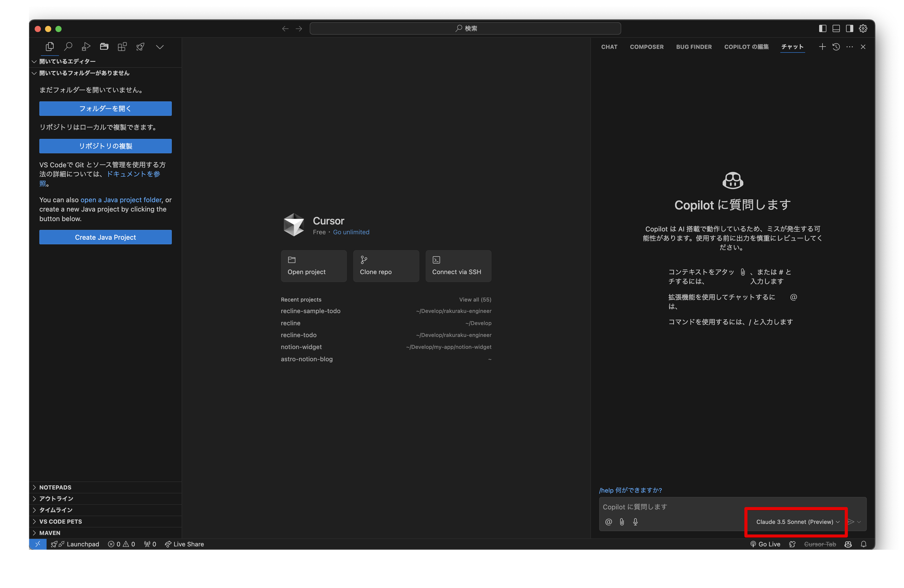Screen dimensions: 904x588
Task: Start voice chat microphone icon
Action: click(x=635, y=522)
